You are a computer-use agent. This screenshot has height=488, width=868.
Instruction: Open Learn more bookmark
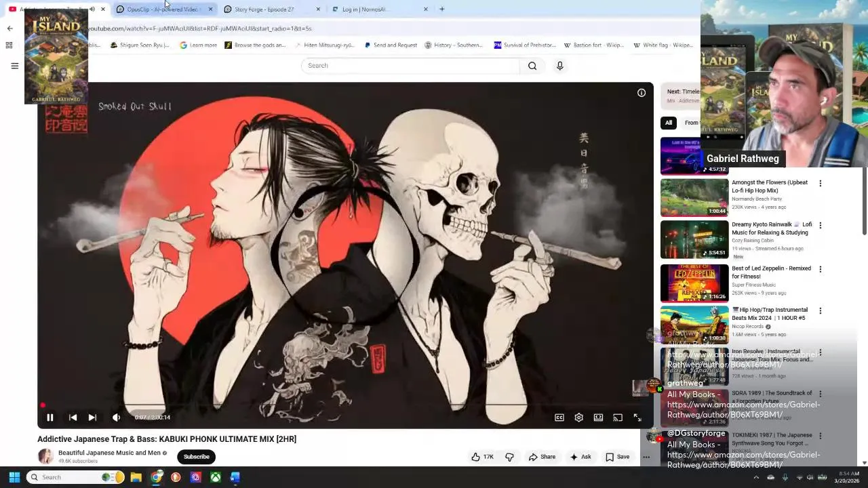pos(198,45)
